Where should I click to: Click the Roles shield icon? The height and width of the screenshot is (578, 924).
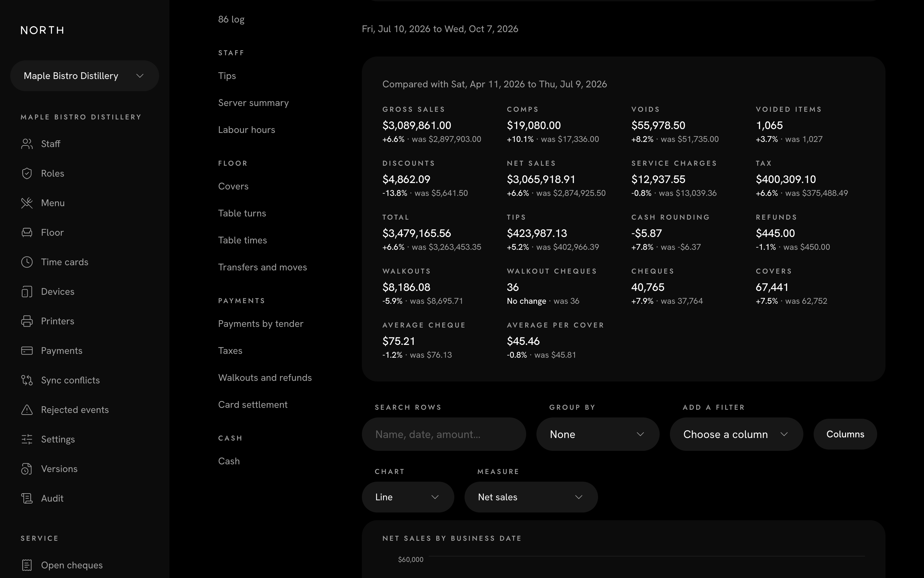(27, 173)
